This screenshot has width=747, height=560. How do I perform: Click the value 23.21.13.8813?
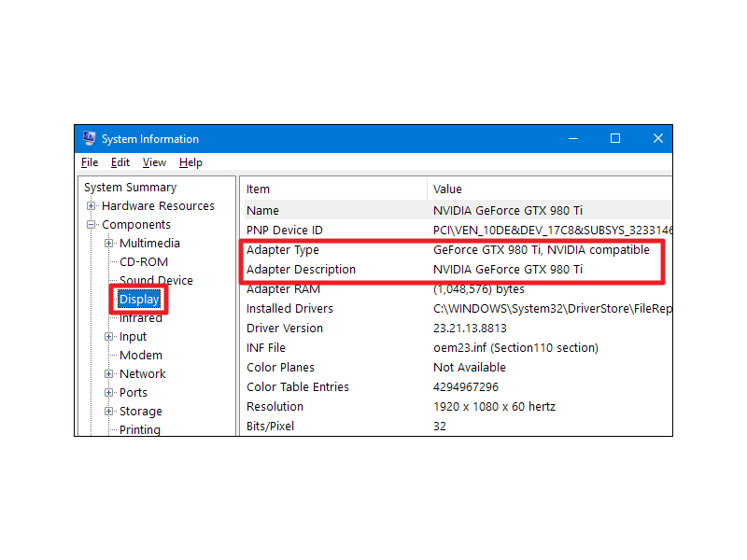[x=470, y=329]
